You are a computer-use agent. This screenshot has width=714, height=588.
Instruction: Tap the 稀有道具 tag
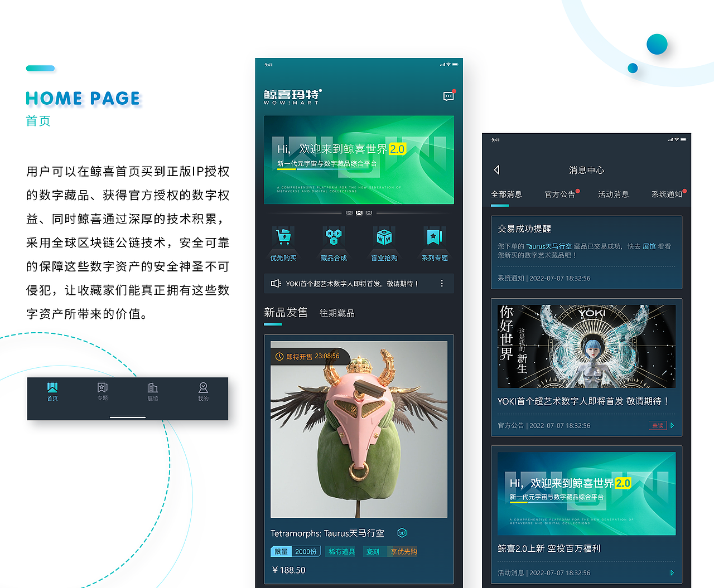(x=341, y=552)
